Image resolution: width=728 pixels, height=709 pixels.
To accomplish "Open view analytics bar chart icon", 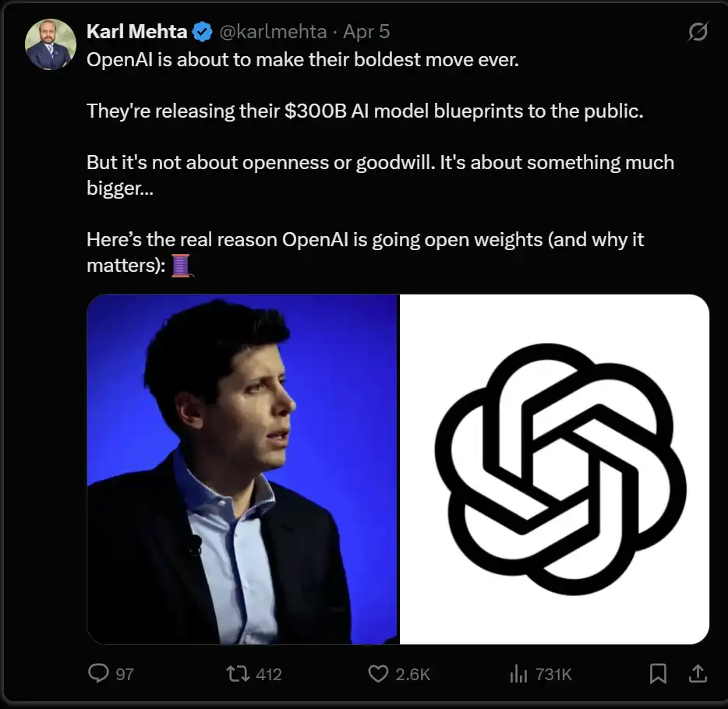I will click(x=518, y=673).
